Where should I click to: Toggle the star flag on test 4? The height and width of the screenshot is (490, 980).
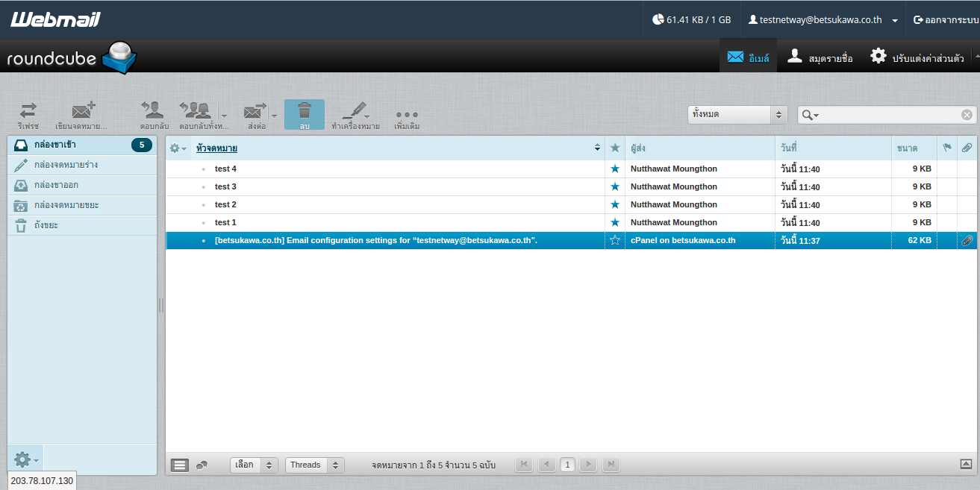[x=615, y=169]
